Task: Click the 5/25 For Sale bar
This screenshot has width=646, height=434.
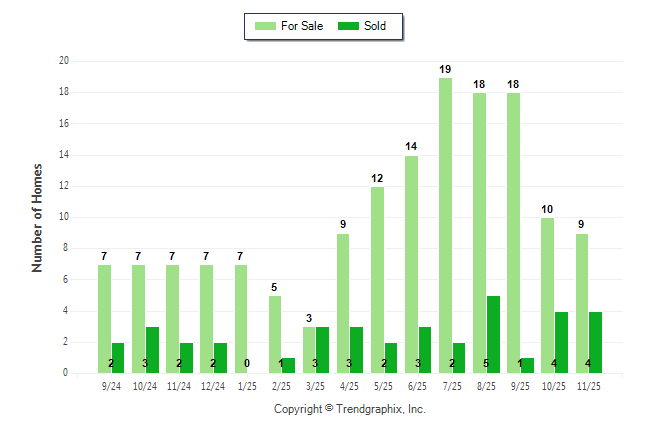Action: tap(377, 280)
